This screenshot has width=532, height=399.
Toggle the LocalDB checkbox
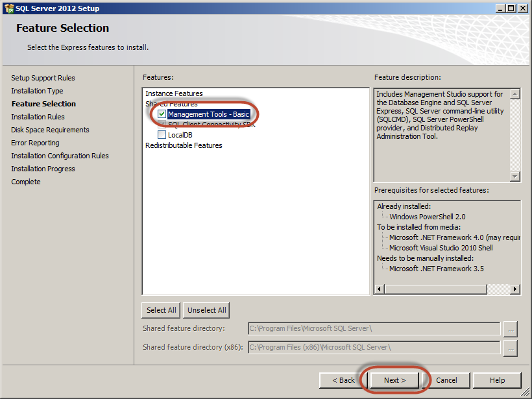(162, 135)
